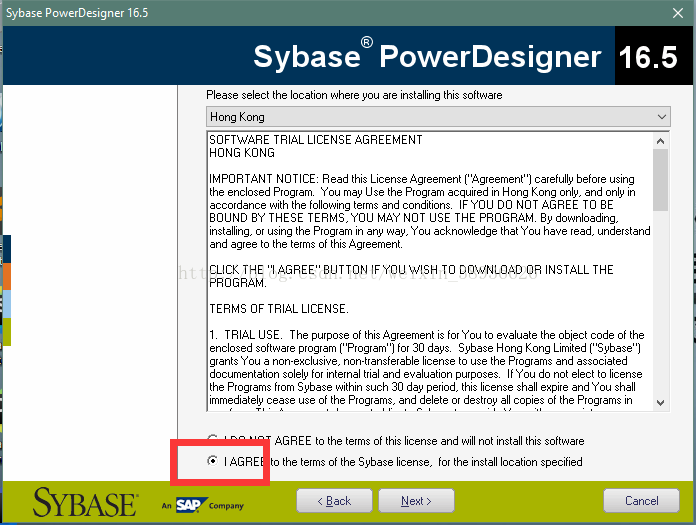Viewport: 696px width, 525px height.
Task: Click the Next button
Action: (x=416, y=501)
